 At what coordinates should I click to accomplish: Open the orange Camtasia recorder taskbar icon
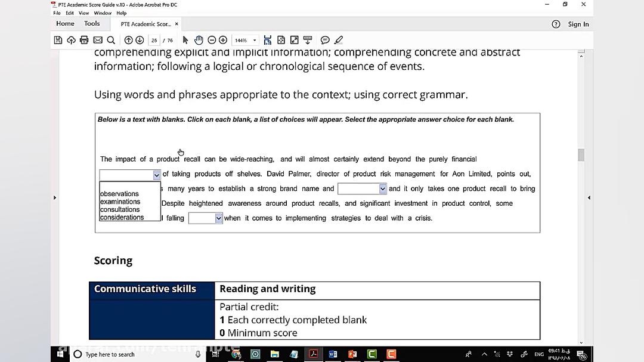coord(391,354)
